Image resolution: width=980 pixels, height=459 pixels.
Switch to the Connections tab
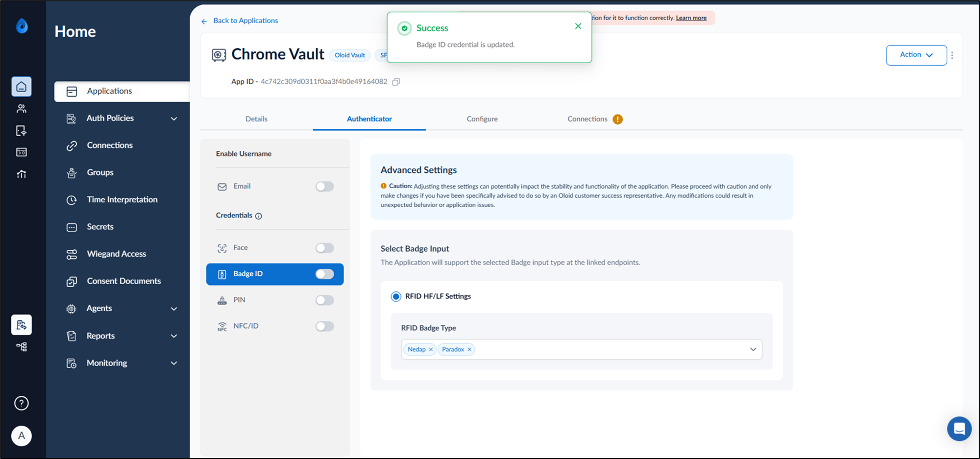pos(587,119)
